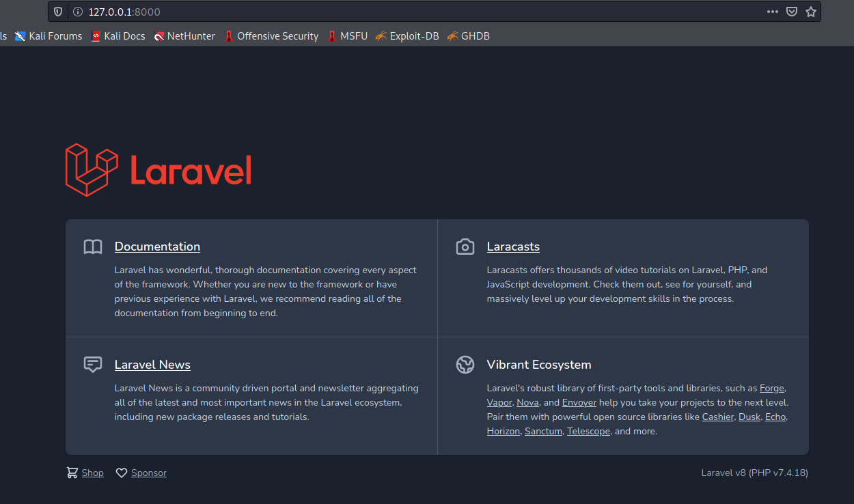854x504 pixels.
Task: Click the globe Vibrant Ecosystem icon
Action: (465, 365)
